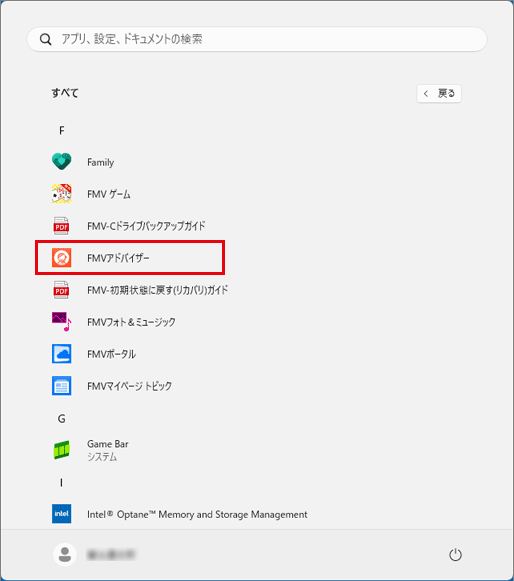The height and width of the screenshot is (581, 514).
Task: Select FMVフォト&ミュージック label
Action: 131,322
